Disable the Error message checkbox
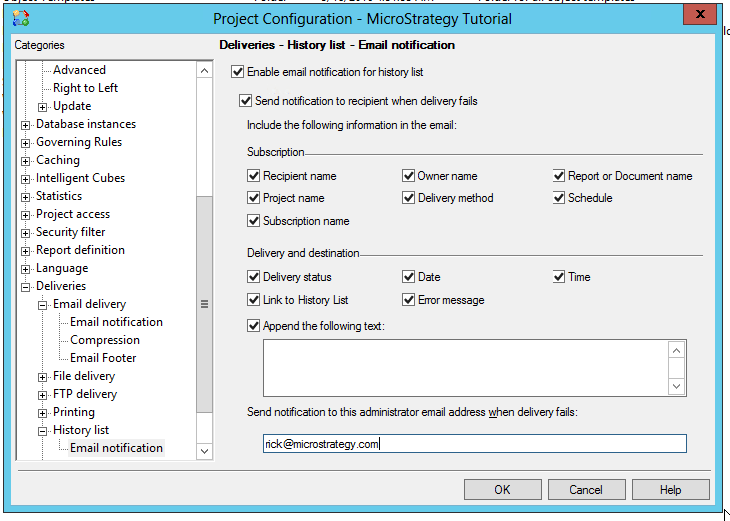 [408, 299]
